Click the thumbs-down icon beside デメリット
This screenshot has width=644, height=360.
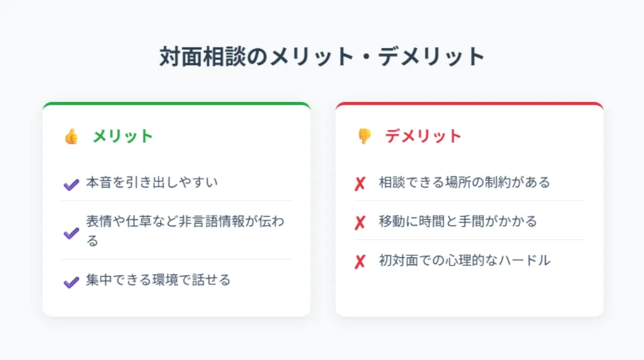point(364,136)
